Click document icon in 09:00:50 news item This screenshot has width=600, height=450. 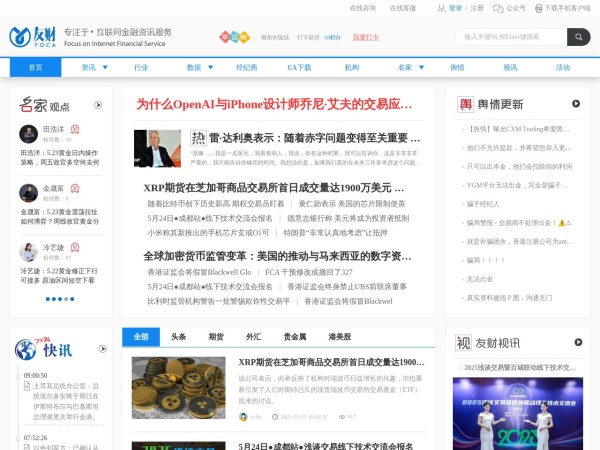27,386
